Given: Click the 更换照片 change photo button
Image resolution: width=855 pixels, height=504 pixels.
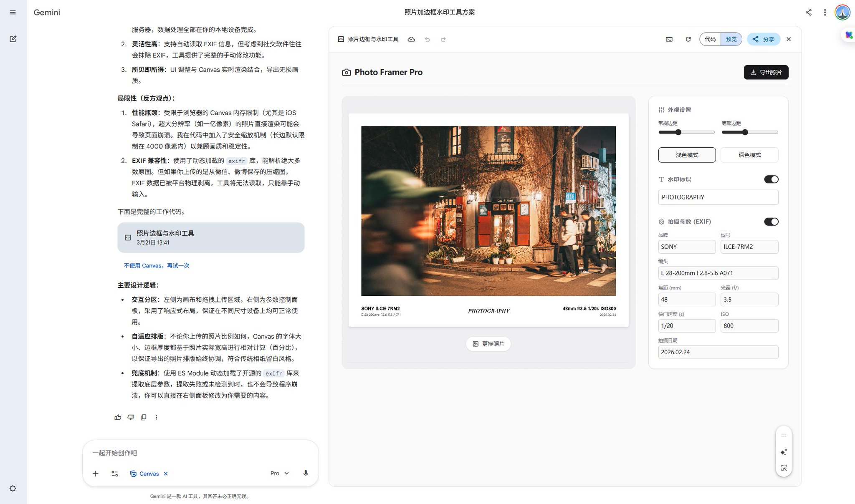Looking at the screenshot, I should tap(488, 344).
